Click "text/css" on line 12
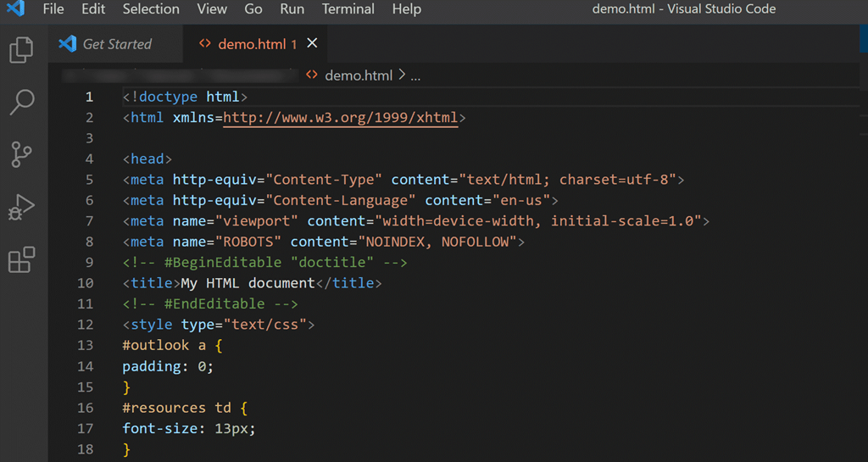This screenshot has height=462, width=868. click(265, 325)
